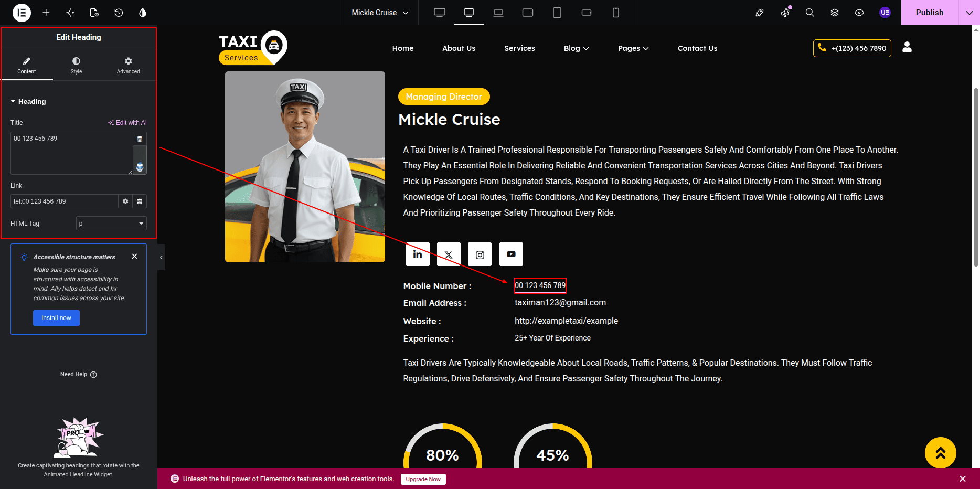The width and height of the screenshot is (980, 489).
Task: Open the About Us menu item
Action: [x=459, y=48]
